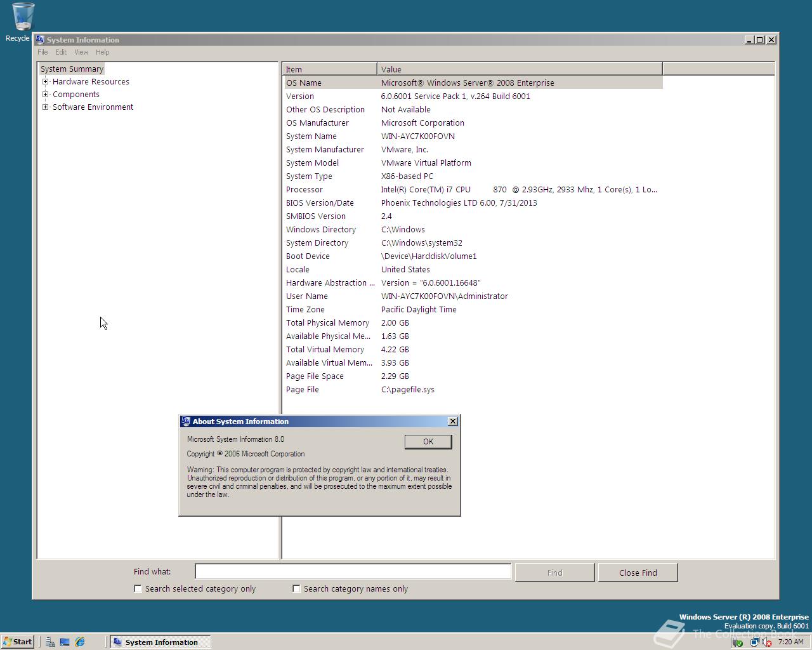
Task: Select the System Type row
Action: point(473,176)
